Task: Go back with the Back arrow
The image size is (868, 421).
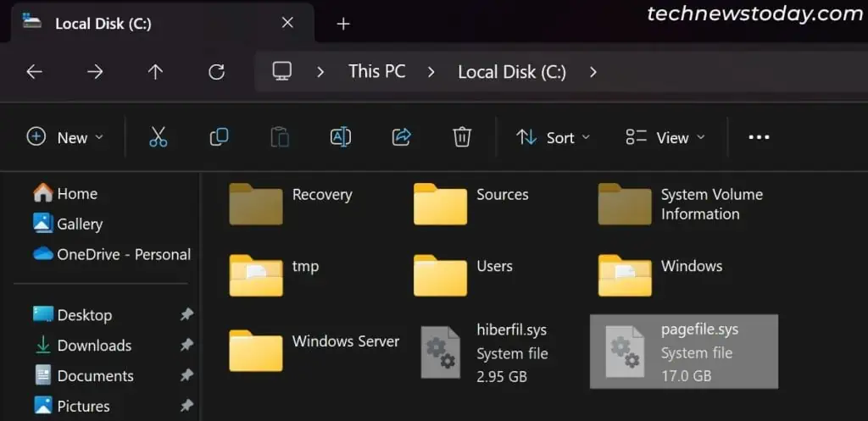Action: (x=34, y=71)
